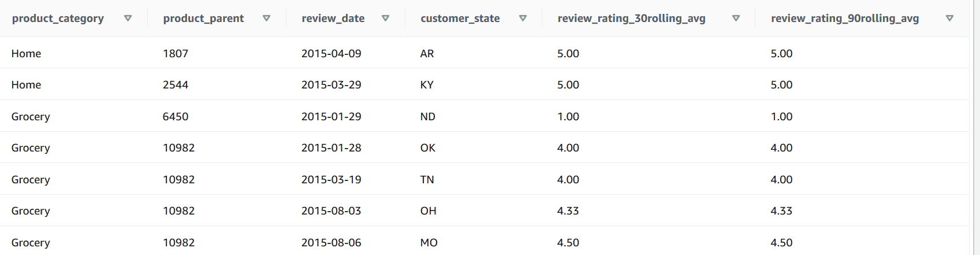The image size is (980, 255).
Task: Select the product_parent header label
Action: tap(203, 19)
